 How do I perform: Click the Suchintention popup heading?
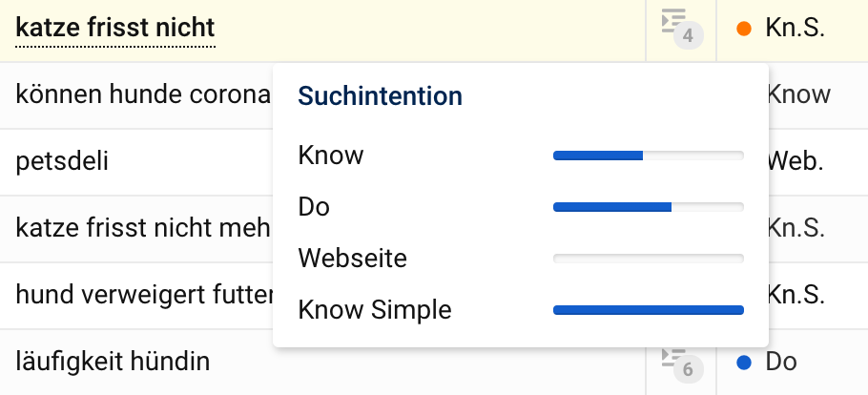pyautogui.click(x=380, y=95)
